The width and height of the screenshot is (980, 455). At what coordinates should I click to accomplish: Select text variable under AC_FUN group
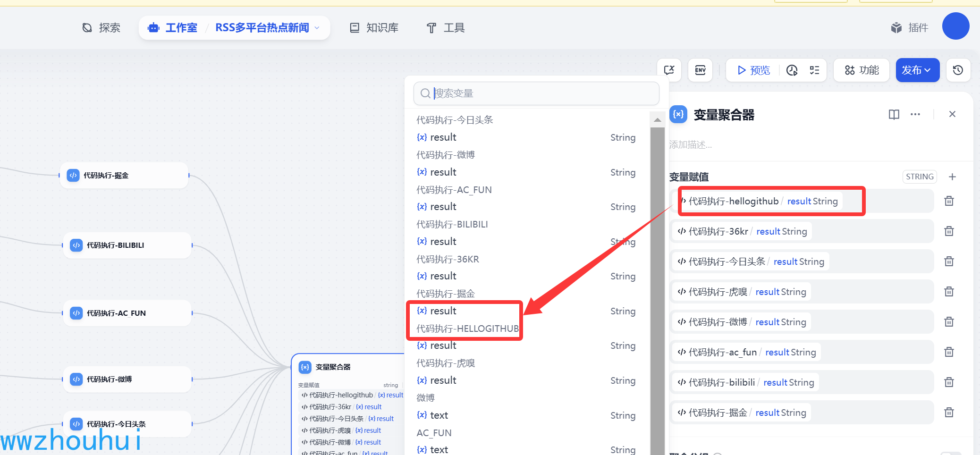pos(526,450)
